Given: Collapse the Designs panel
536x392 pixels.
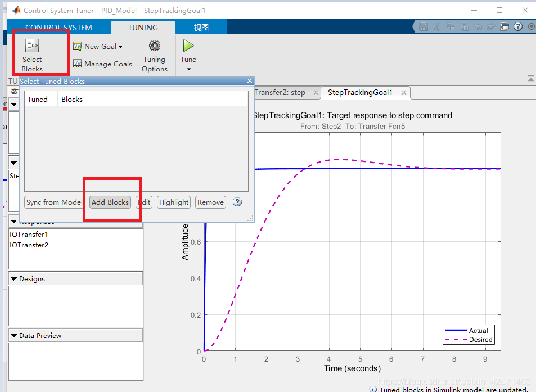Looking at the screenshot, I should click(x=13, y=279).
